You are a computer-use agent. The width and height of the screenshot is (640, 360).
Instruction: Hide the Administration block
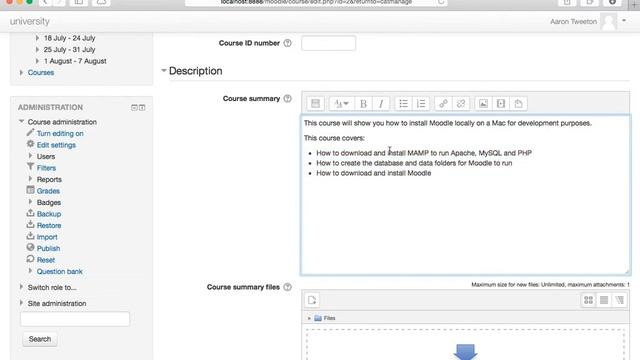(134, 107)
